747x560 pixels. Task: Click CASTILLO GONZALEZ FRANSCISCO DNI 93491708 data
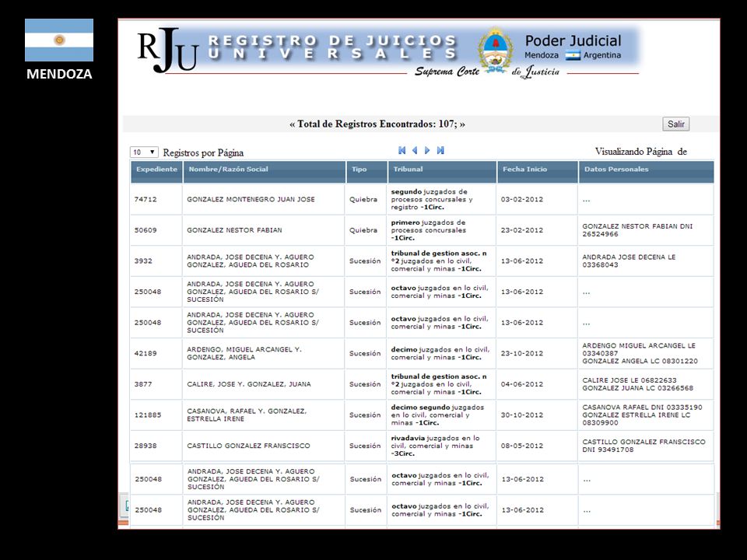click(x=644, y=446)
